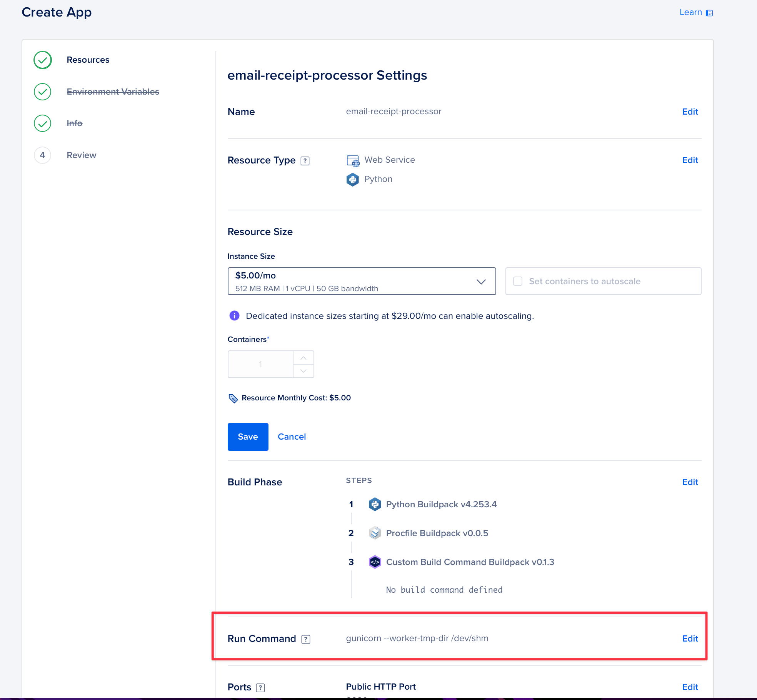The image size is (757, 700).
Task: Click the Info step checkmark icon
Action: (x=43, y=123)
